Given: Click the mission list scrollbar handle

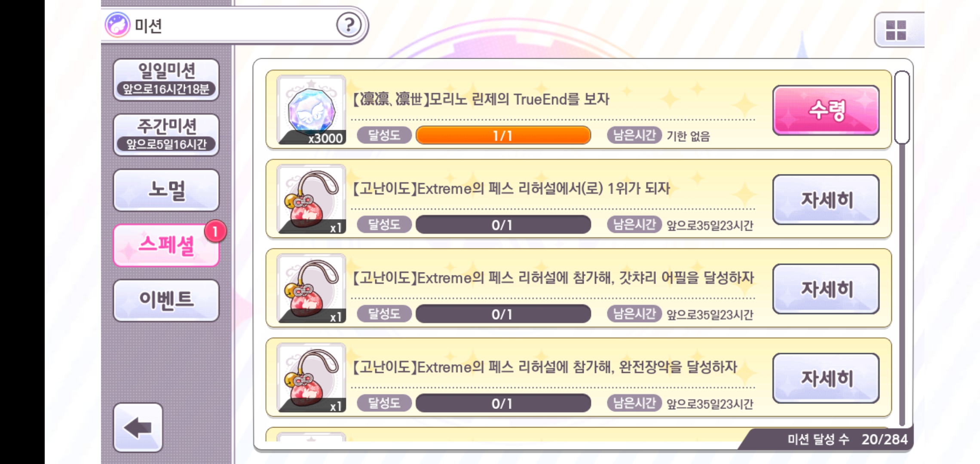Looking at the screenshot, I should tap(902, 107).
